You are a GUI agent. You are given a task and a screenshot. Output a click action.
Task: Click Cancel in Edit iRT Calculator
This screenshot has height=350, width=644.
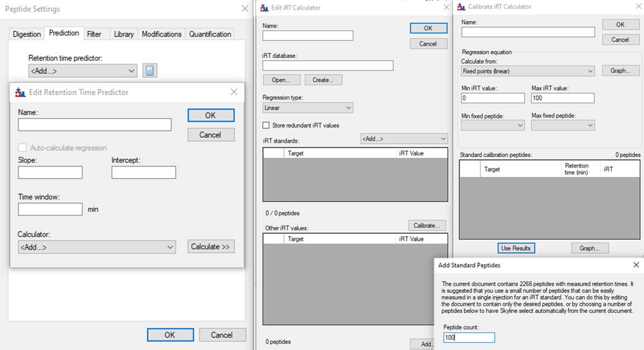429,44
